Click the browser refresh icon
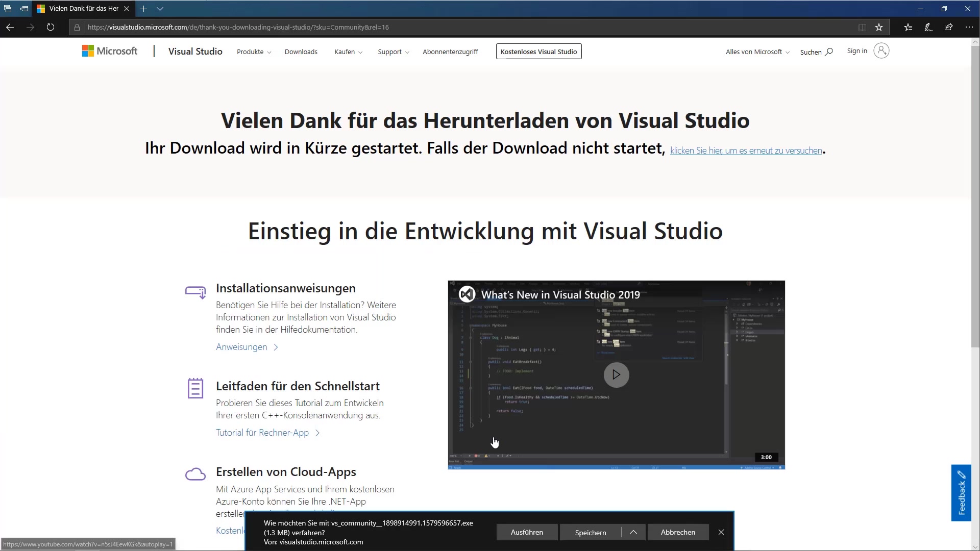The height and width of the screenshot is (551, 980). click(x=50, y=27)
